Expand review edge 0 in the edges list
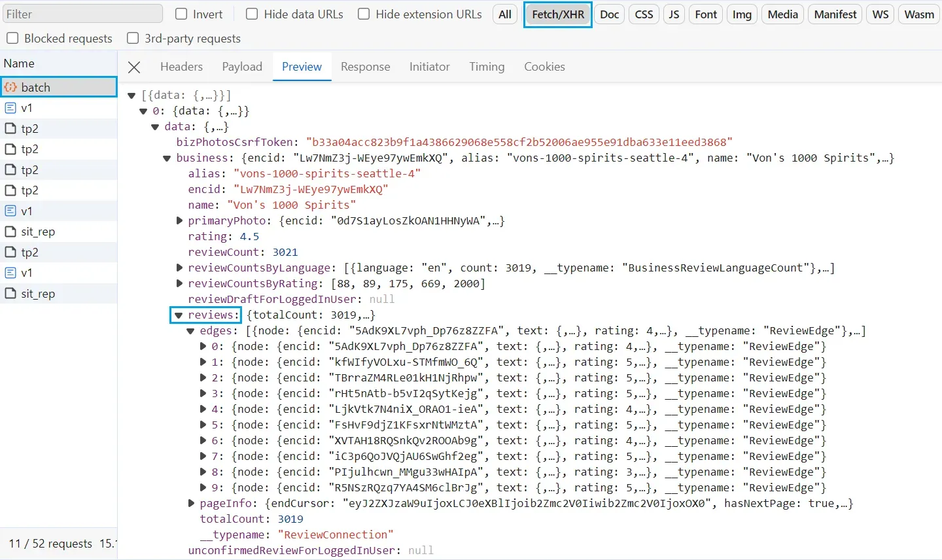This screenshot has width=942, height=560. click(203, 346)
